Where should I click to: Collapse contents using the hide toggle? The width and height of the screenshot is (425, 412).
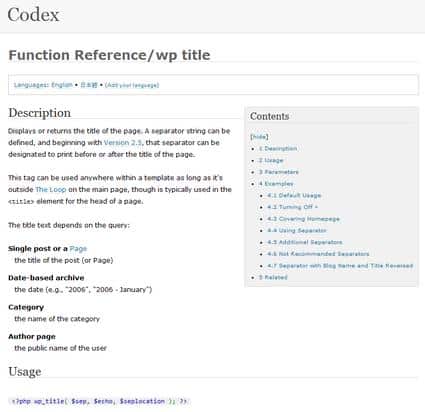click(259, 137)
